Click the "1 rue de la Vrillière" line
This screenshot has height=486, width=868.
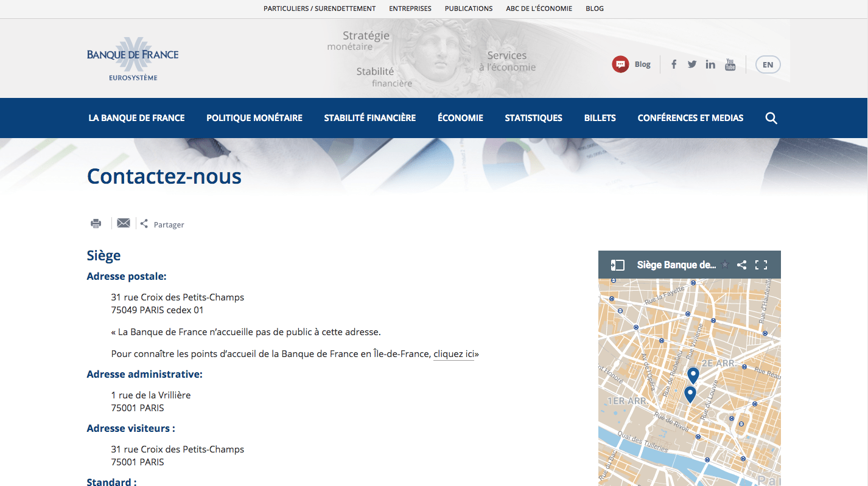click(x=151, y=395)
